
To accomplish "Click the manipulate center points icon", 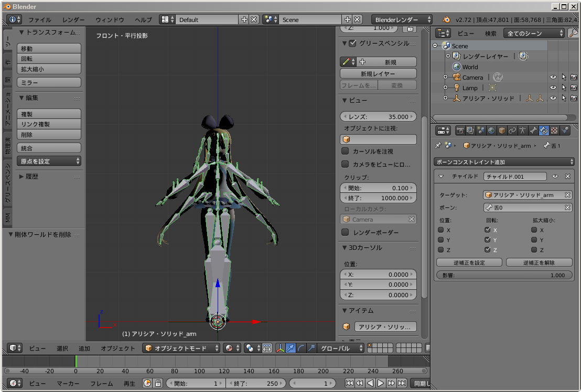I will (267, 348).
